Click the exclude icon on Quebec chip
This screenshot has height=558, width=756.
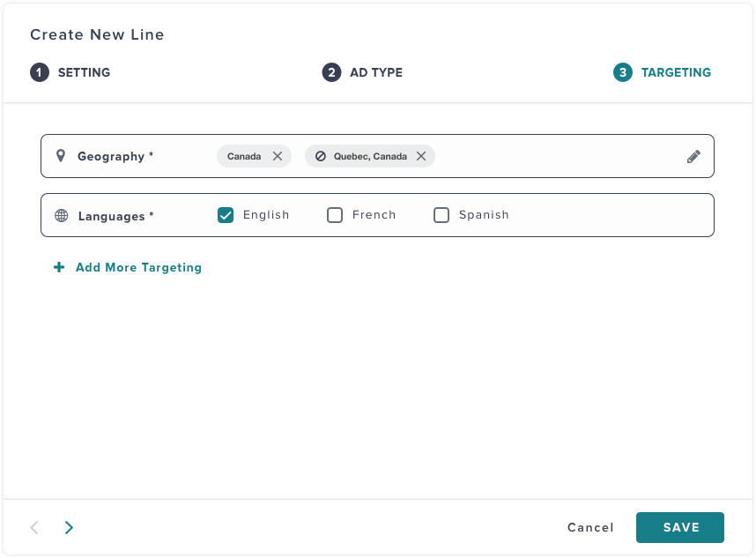coord(321,156)
